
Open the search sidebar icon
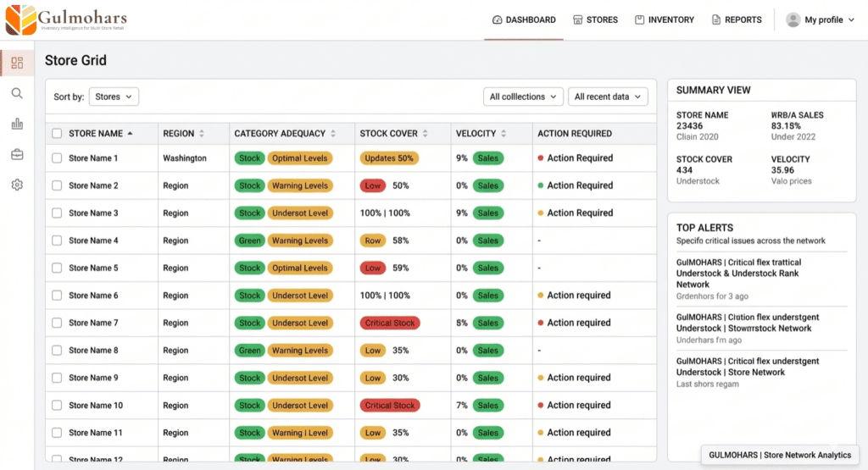tap(17, 93)
